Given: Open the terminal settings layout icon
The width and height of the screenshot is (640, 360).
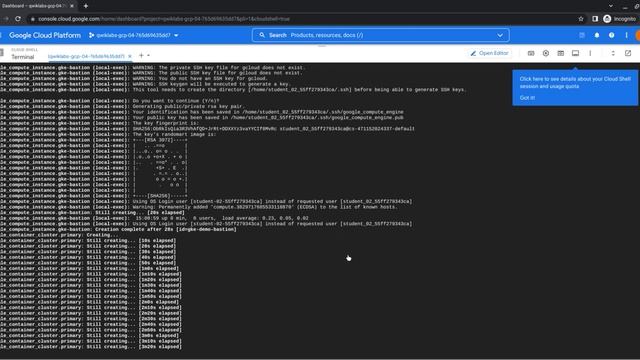Looking at the screenshot, I should click(560, 53).
